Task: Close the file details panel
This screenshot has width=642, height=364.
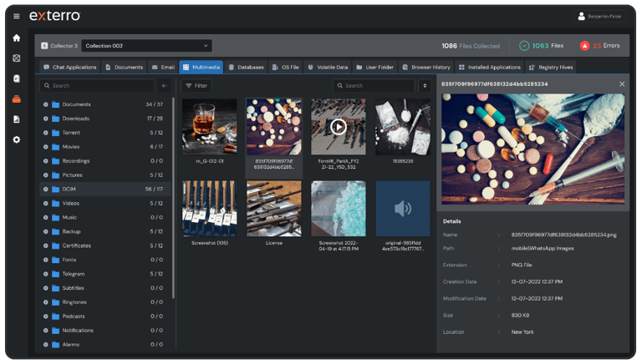Action: [622, 83]
